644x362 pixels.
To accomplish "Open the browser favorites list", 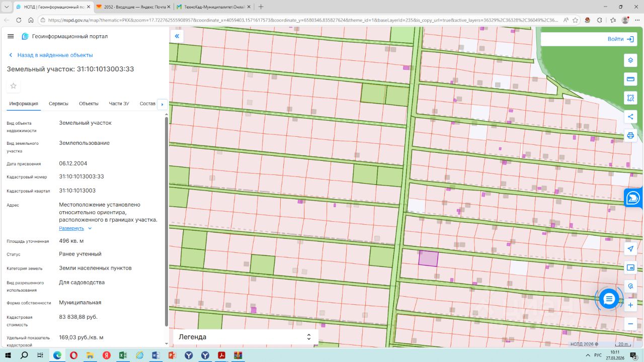I will 613,20.
